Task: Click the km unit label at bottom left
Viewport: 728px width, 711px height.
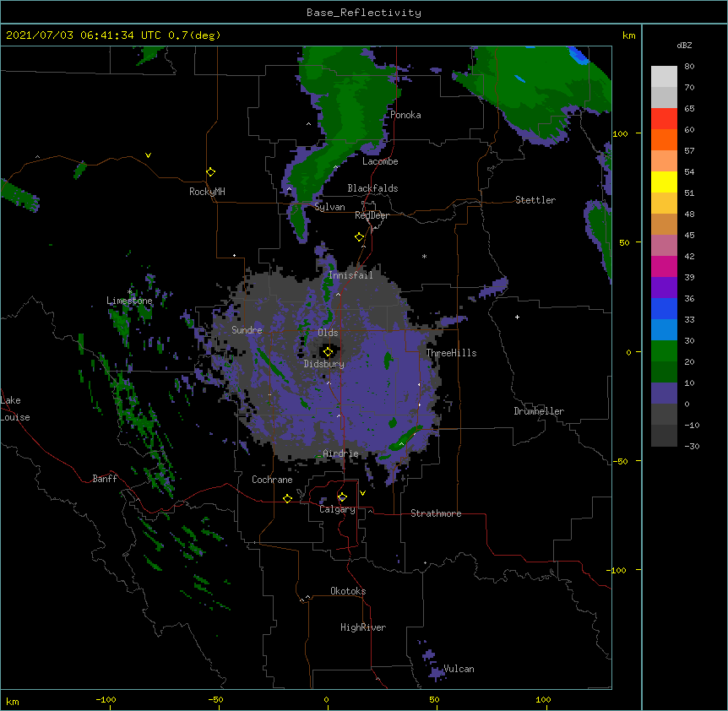Action: pos(13,702)
